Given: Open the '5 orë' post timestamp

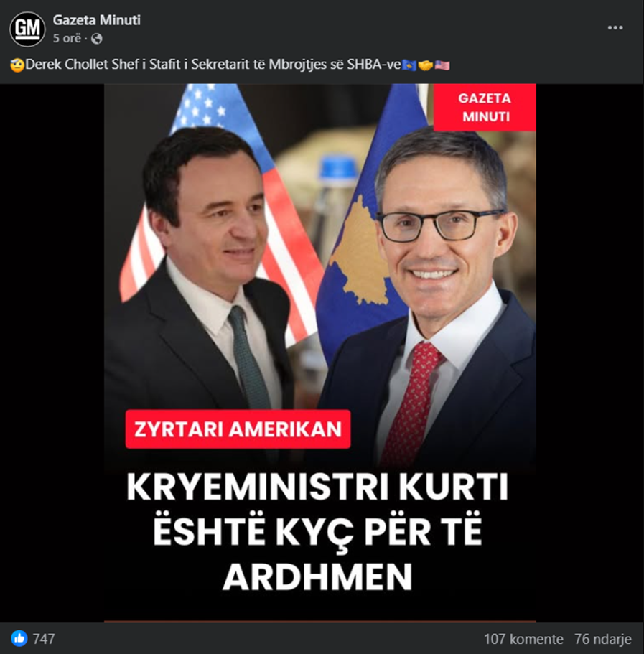Looking at the screenshot, I should 67,38.
